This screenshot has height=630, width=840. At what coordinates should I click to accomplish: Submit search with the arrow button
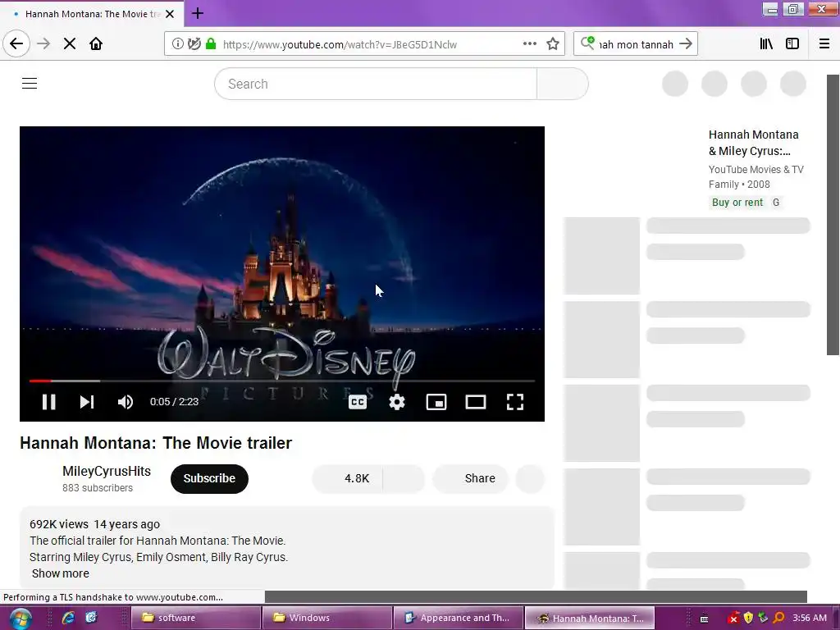click(686, 44)
